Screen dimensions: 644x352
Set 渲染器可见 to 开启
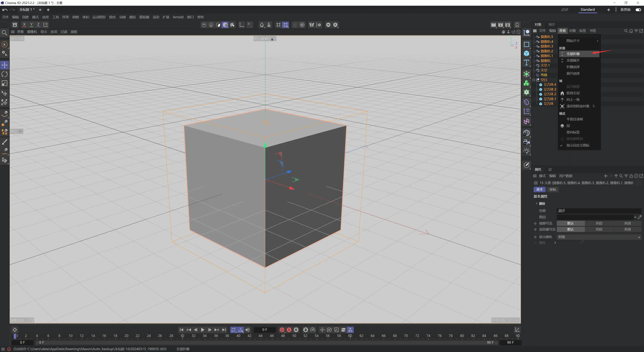599,229
